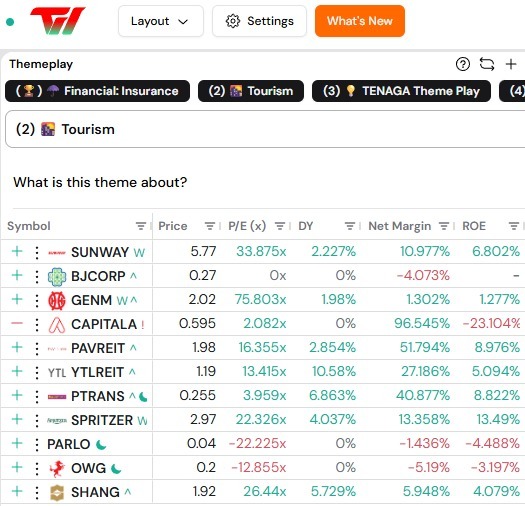Click the theme search field showing Tourism
The width and height of the screenshot is (525, 506).
265,129
